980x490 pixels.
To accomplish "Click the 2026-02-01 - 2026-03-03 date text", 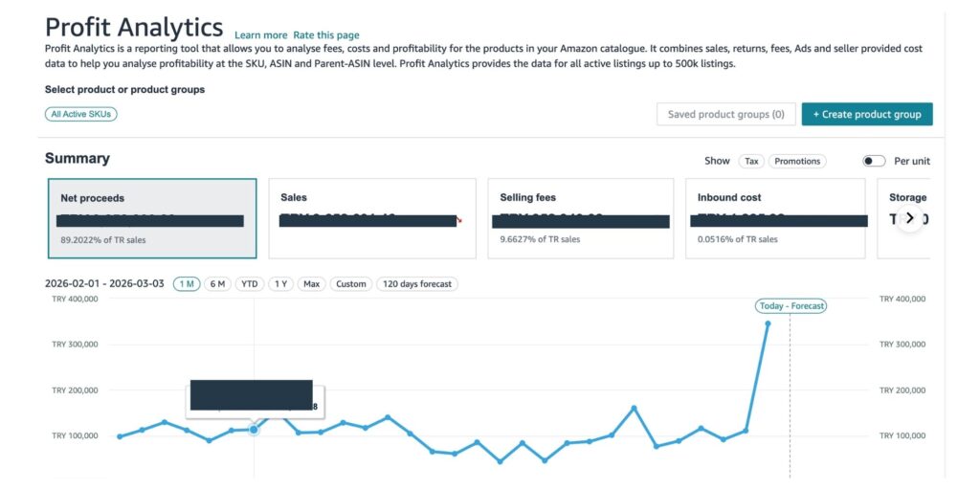I will [104, 283].
